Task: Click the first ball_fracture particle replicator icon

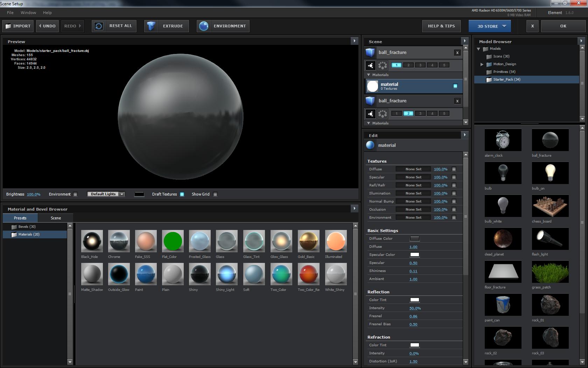Action: click(371, 65)
